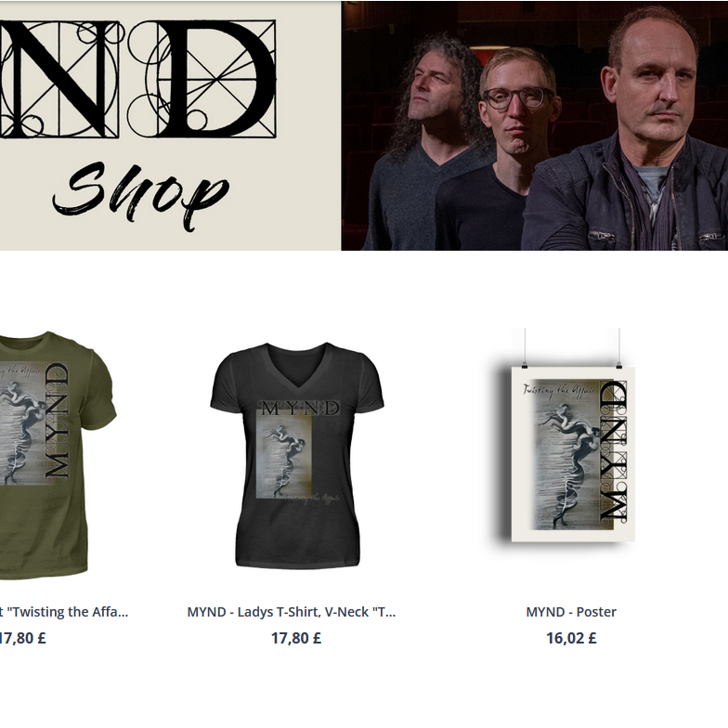Click the MYND geometric logo banner
The width and height of the screenshot is (728, 728).
(x=138, y=79)
